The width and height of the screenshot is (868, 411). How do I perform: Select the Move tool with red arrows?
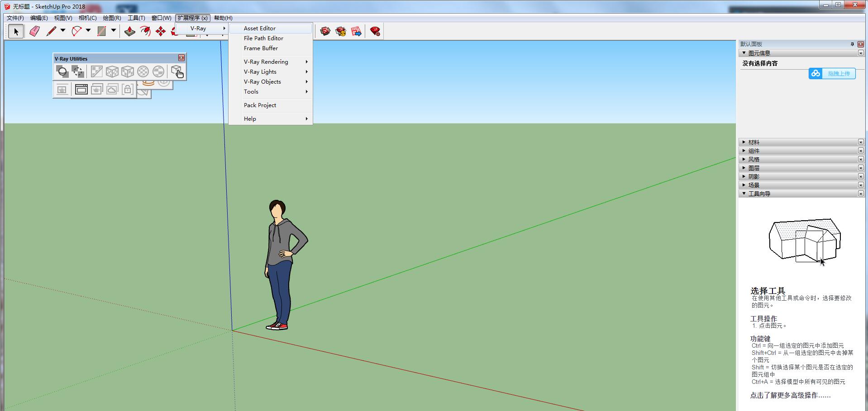pyautogui.click(x=160, y=31)
